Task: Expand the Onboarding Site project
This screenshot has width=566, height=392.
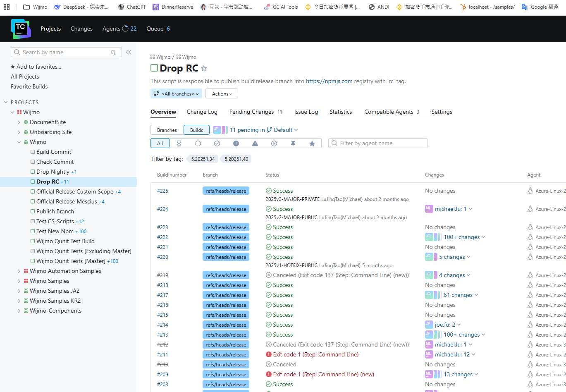Action: [19, 132]
